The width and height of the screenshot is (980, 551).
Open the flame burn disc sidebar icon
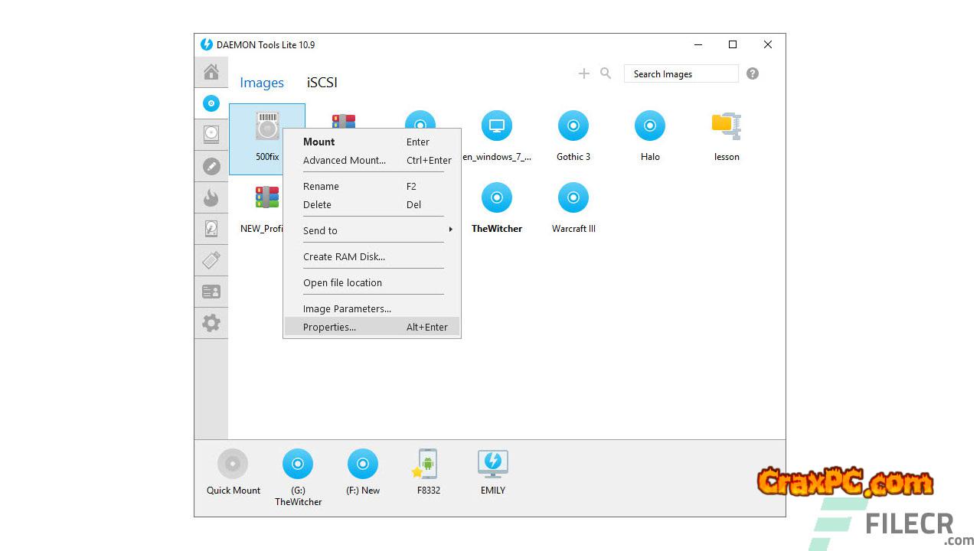click(x=211, y=198)
